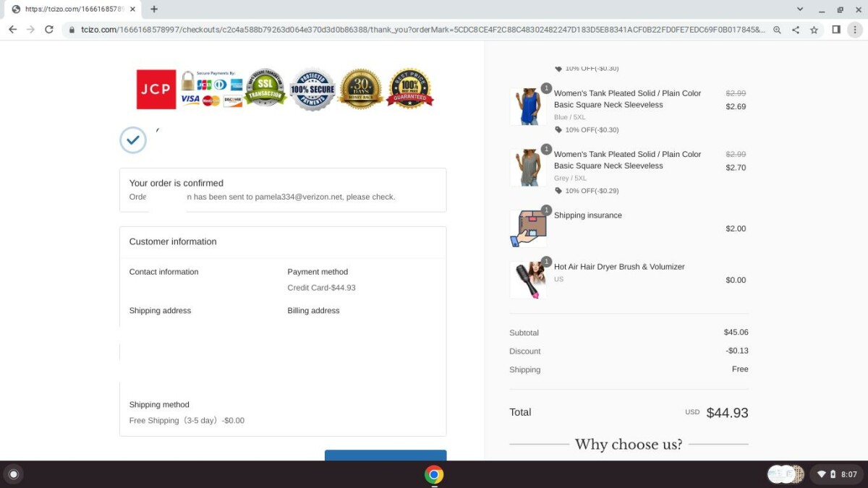This screenshot has height=488, width=868.
Task: Click the order confirmed checkmark circle
Action: pos(133,140)
